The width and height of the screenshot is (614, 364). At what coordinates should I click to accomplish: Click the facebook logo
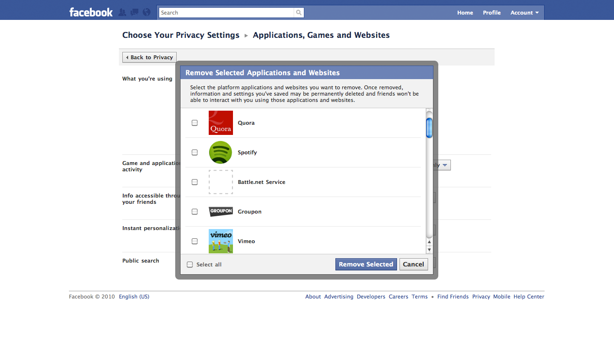click(91, 12)
